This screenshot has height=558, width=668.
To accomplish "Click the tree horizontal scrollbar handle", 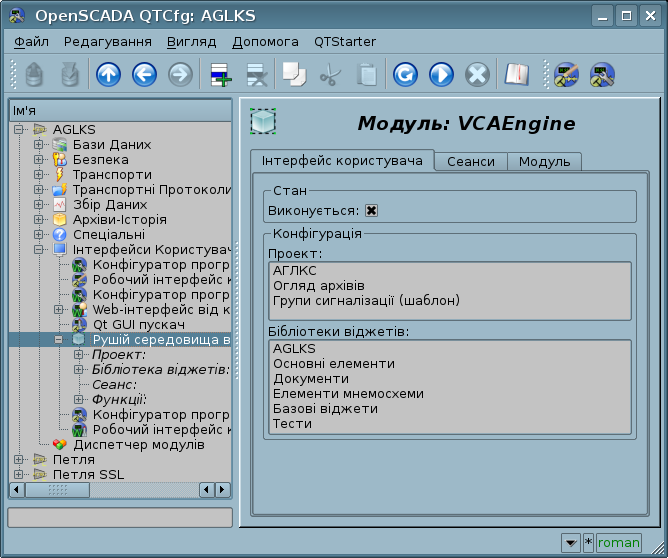I will click(57, 489).
